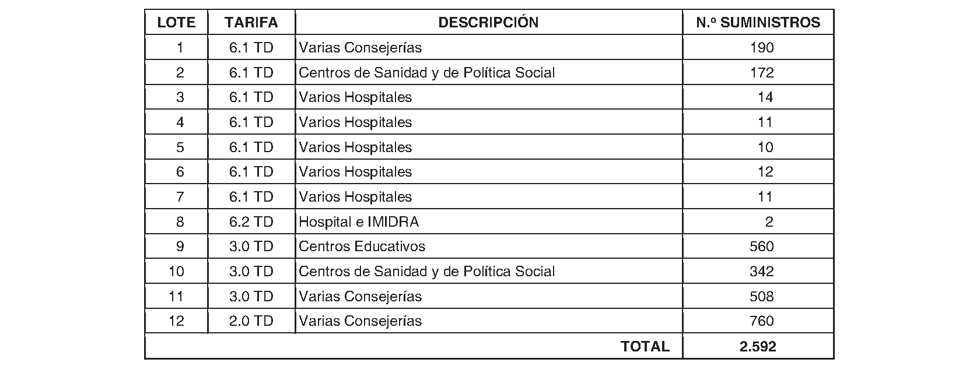The width and height of the screenshot is (980, 366).
Task: Select the supplies value 508
Action: [761, 297]
